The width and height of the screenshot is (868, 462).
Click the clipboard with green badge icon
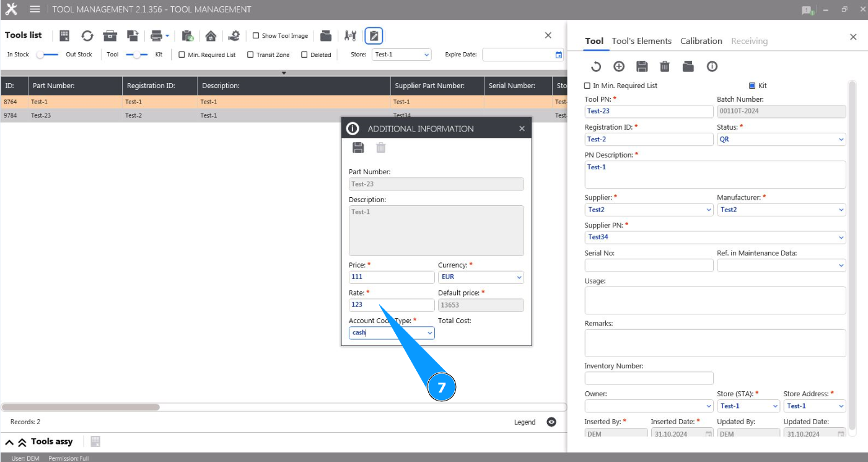188,35
